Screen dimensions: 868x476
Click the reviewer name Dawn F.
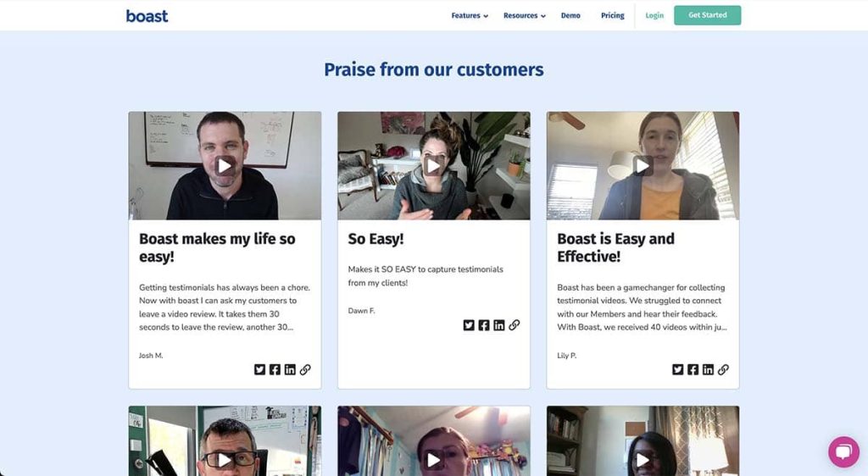click(x=361, y=311)
